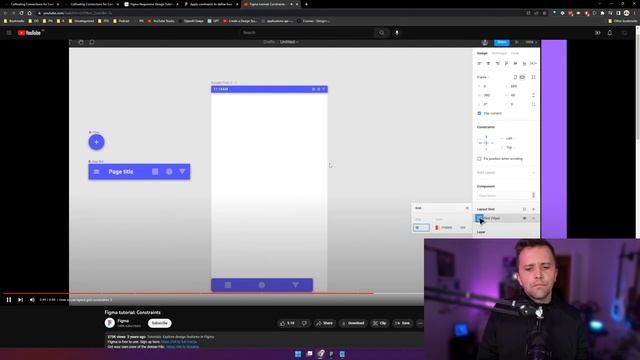Add an Auto layout with plus

tap(533, 173)
